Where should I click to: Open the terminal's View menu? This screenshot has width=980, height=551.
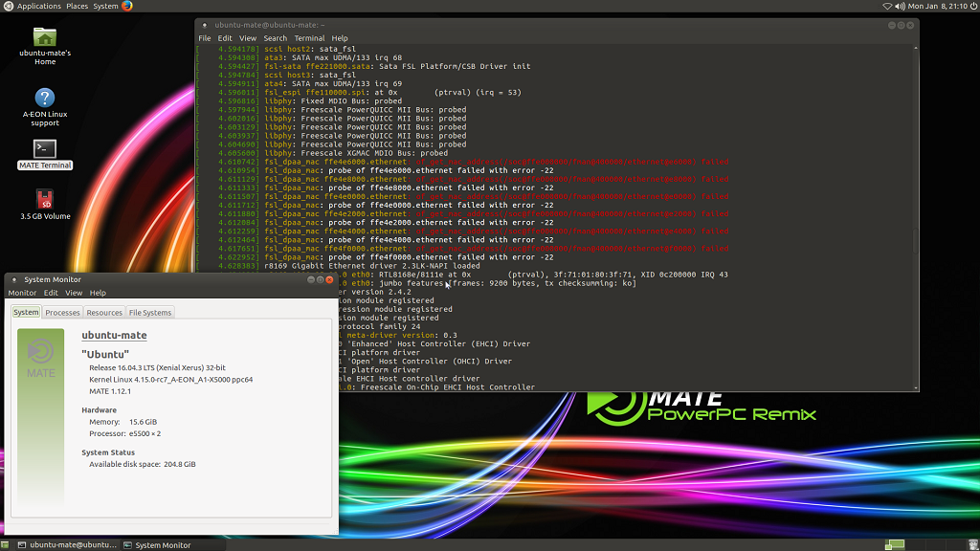tap(248, 38)
